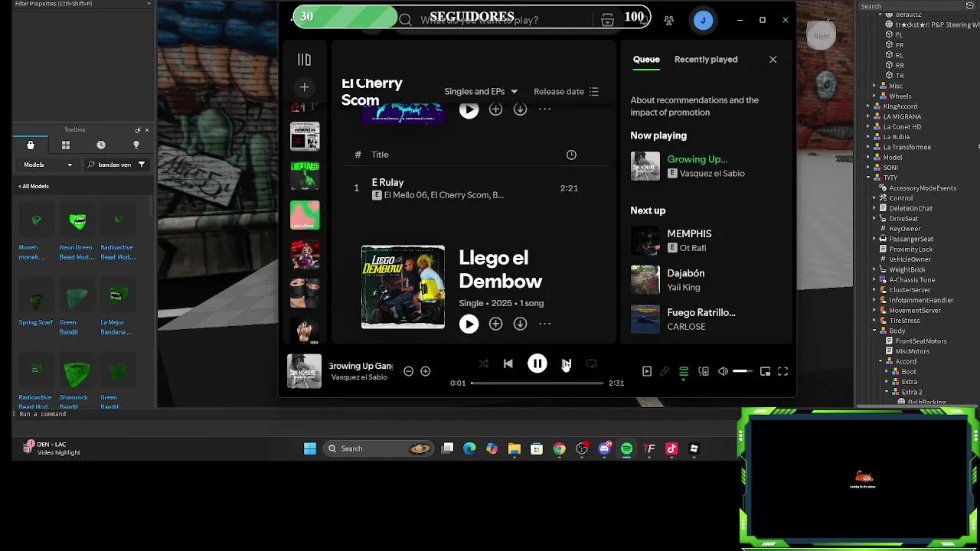The image size is (980, 551).
Task: Toggle shuffle in Spotify player bar
Action: click(483, 364)
